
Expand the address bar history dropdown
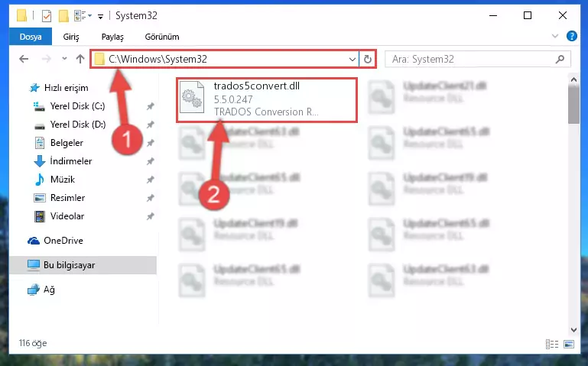click(x=352, y=59)
